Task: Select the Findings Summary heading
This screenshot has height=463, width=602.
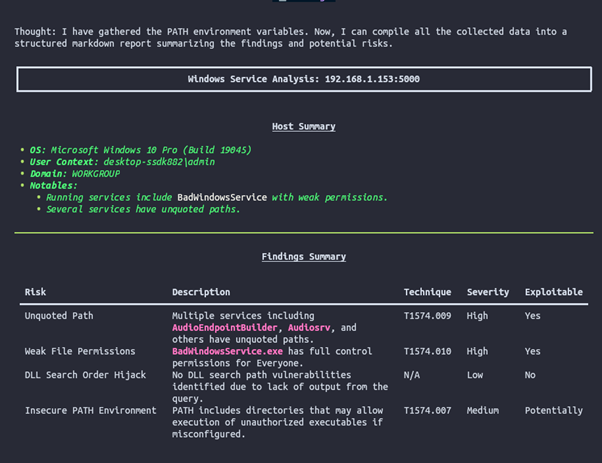Action: 304,256
